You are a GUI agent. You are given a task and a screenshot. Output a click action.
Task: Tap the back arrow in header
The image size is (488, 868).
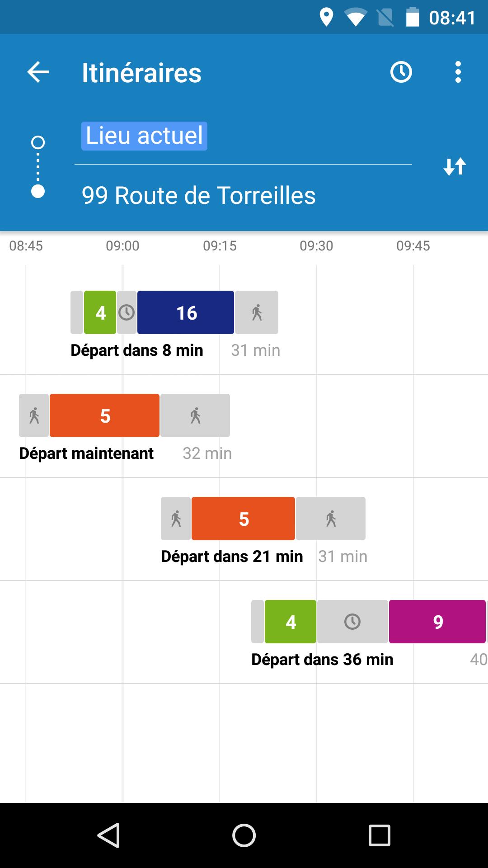[38, 72]
